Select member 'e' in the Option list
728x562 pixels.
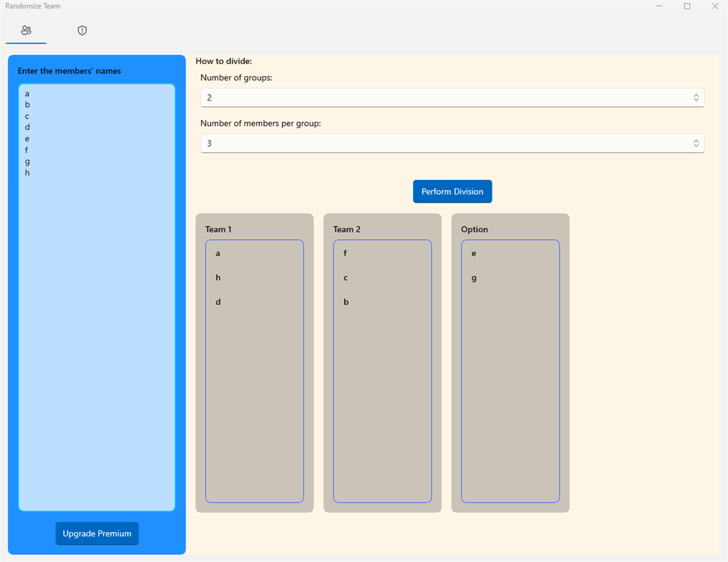click(473, 253)
